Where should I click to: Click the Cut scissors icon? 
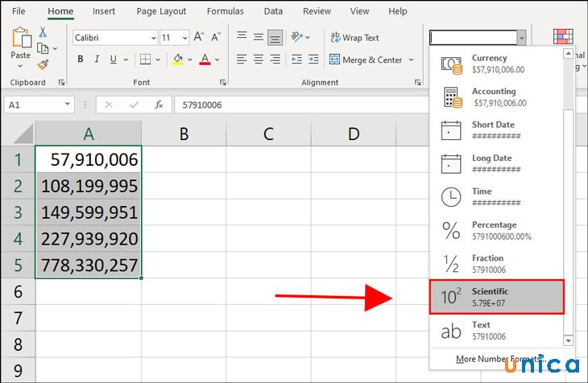click(x=43, y=32)
